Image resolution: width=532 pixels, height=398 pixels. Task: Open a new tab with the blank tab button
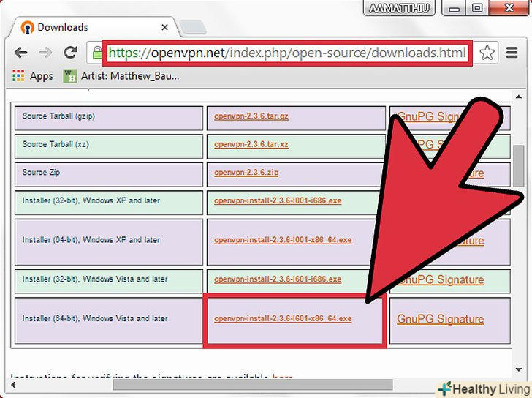(x=192, y=28)
